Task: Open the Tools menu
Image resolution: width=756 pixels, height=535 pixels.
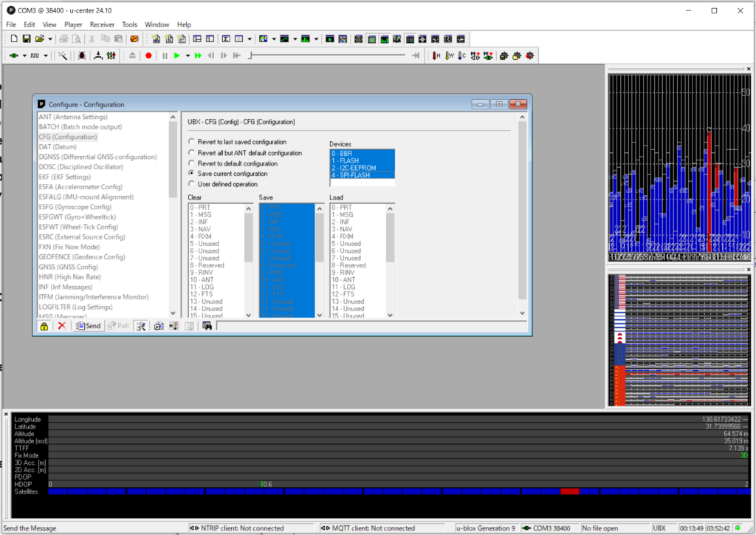Action: pyautogui.click(x=129, y=24)
